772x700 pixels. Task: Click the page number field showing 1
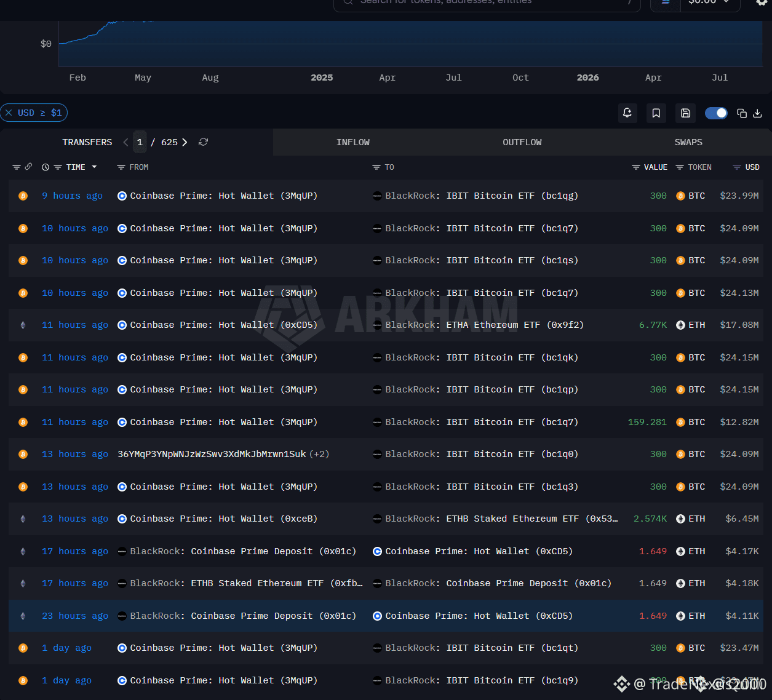tap(140, 142)
